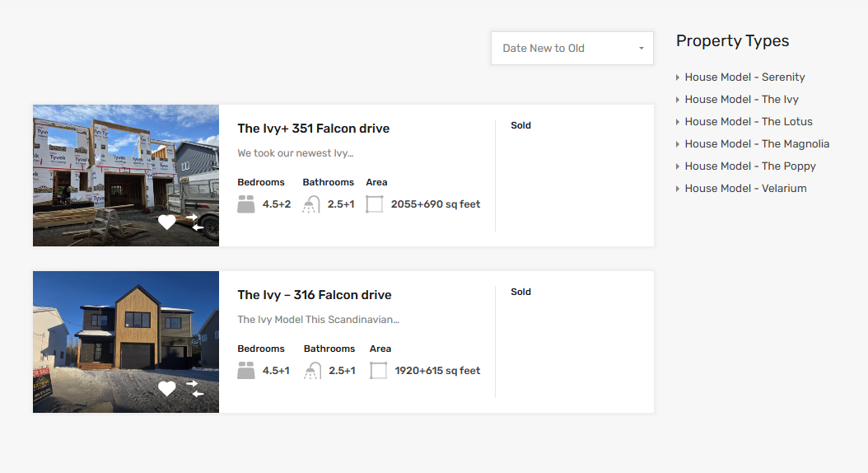
Task: Open House Model - The Ivy property type
Action: [742, 99]
